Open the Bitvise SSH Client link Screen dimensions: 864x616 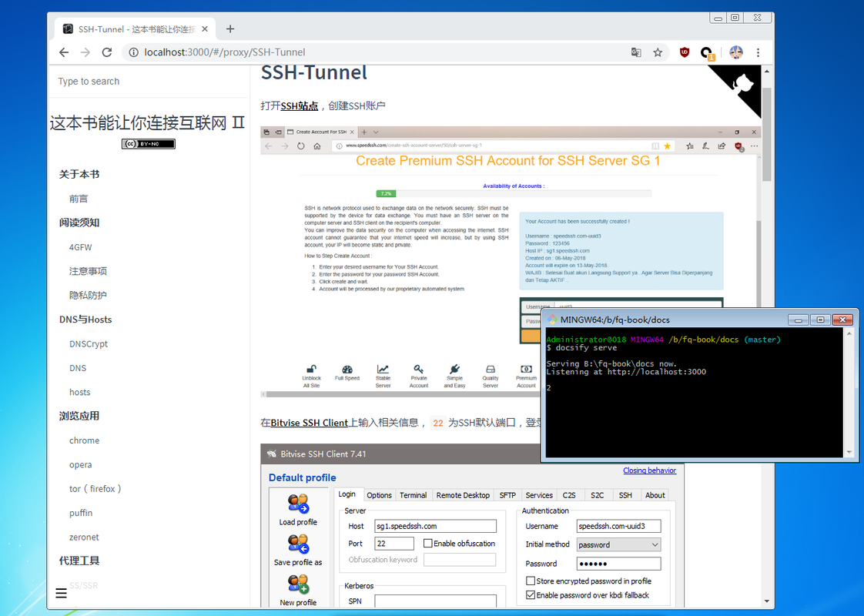pos(309,423)
